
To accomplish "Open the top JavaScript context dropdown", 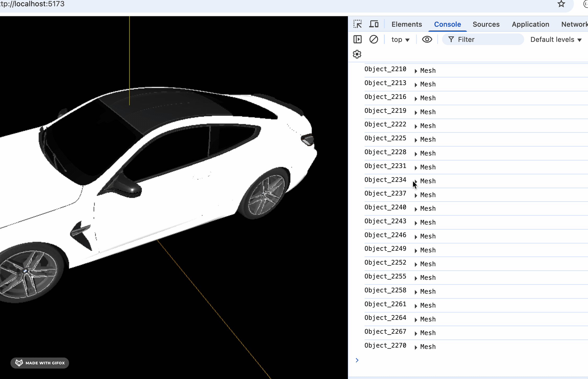I will click(400, 40).
